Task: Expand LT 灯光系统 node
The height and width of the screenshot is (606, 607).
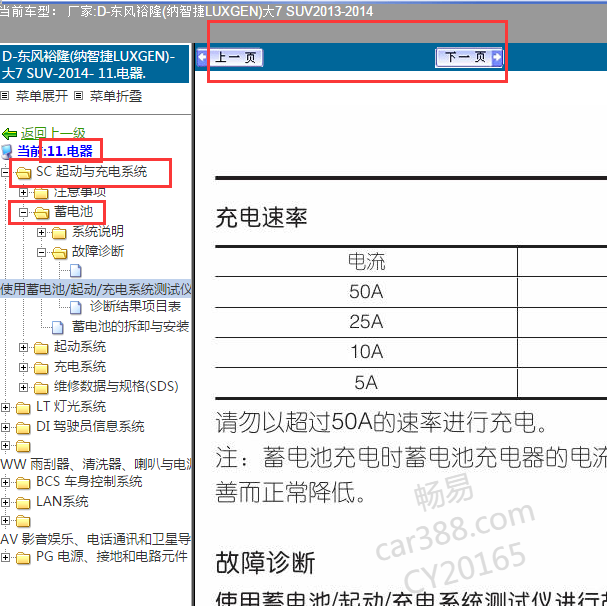Action: 5,407
